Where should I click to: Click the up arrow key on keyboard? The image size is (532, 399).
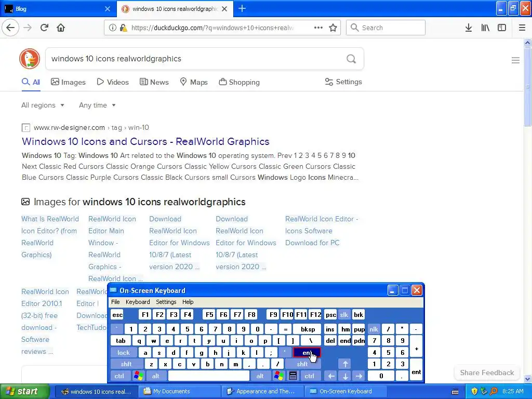pyautogui.click(x=345, y=364)
